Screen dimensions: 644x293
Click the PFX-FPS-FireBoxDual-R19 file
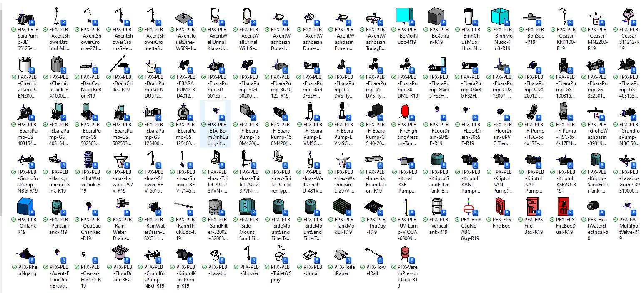(x=563, y=208)
